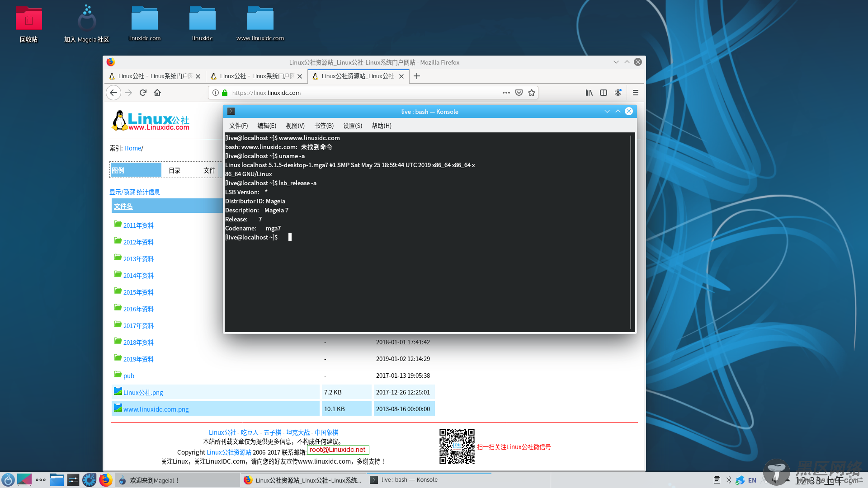This screenshot has height=488, width=868.
Task: Open Konsole 设置(S) menu
Action: (353, 126)
